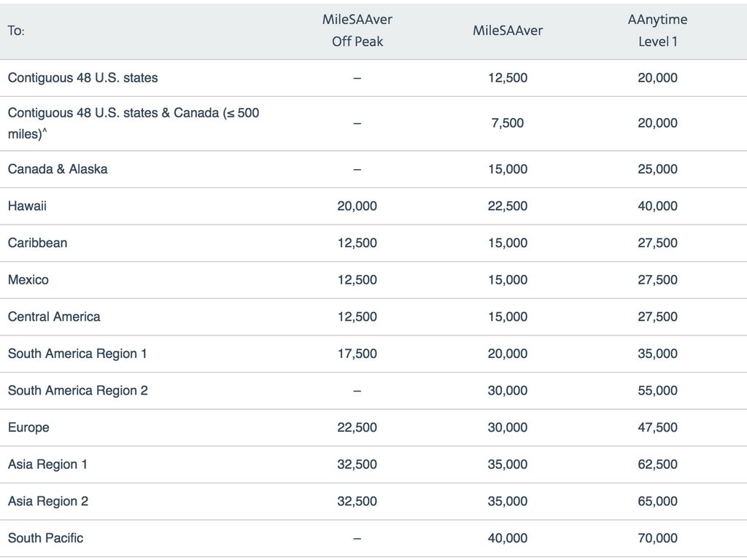The width and height of the screenshot is (747, 560).
Task: Select South Pacific's 70,000 AAnytime value
Action: tap(657, 538)
